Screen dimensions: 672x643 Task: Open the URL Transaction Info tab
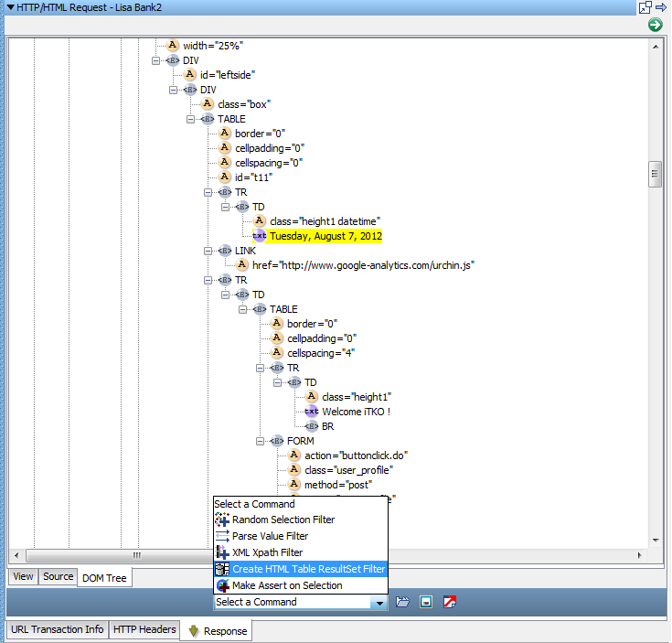[x=57, y=629]
